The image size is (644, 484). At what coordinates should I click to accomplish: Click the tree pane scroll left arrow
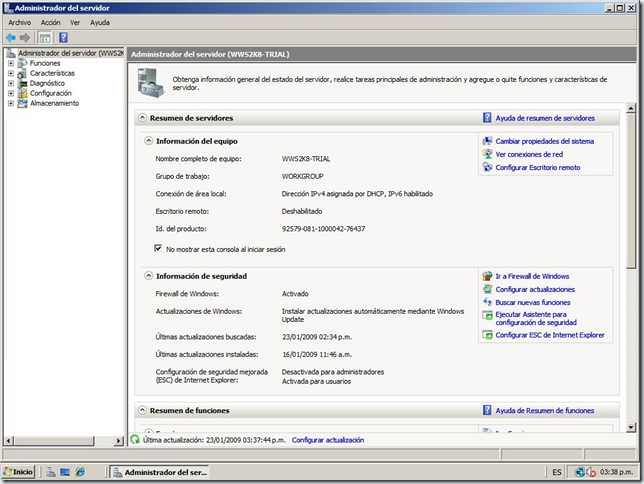pos(9,441)
